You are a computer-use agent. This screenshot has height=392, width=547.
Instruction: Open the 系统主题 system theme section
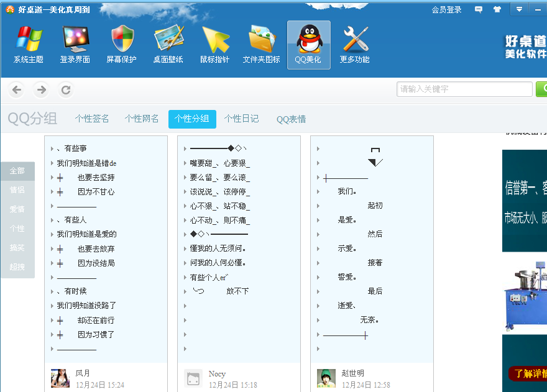click(x=29, y=45)
